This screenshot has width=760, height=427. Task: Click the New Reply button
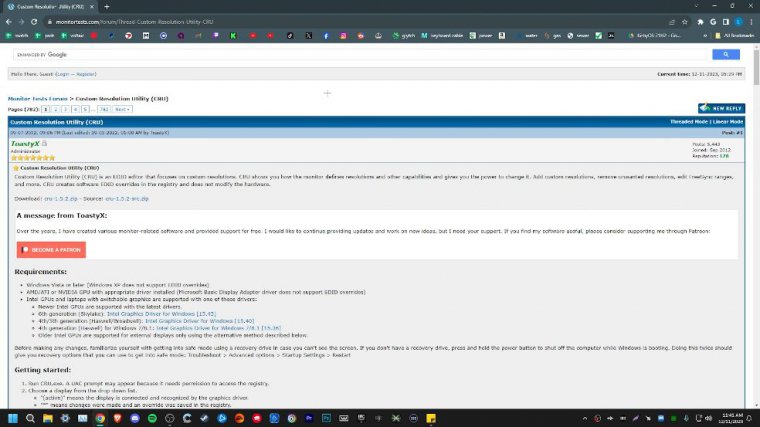tap(721, 108)
